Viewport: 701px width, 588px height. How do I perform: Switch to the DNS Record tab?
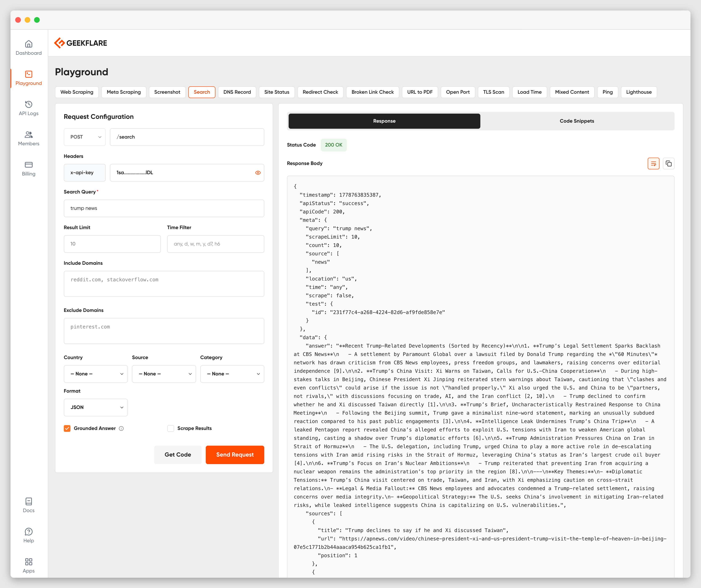click(237, 92)
